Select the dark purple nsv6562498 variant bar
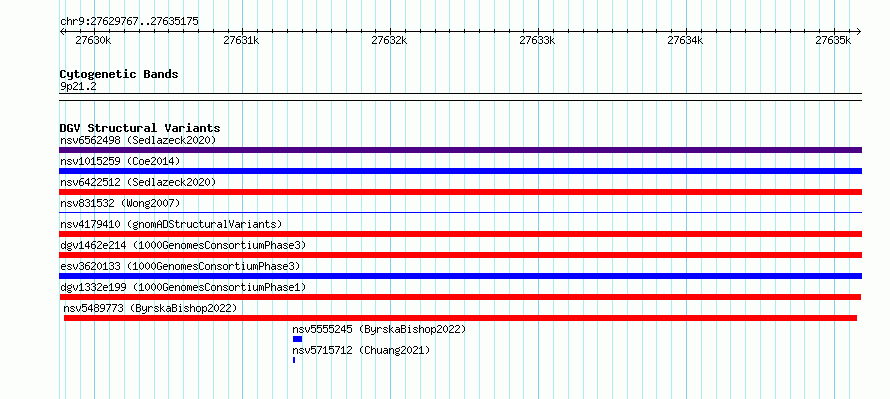This screenshot has height=399, width=890. pos(460,150)
